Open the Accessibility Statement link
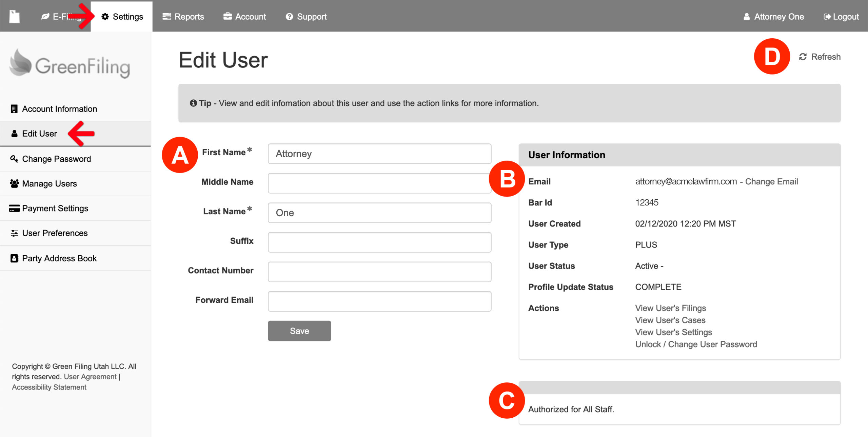This screenshot has width=868, height=437. pos(49,387)
